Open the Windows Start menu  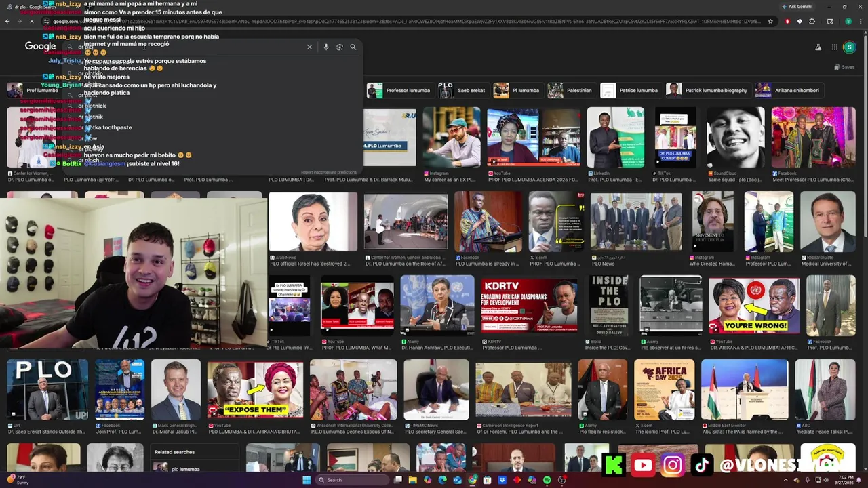point(307,480)
